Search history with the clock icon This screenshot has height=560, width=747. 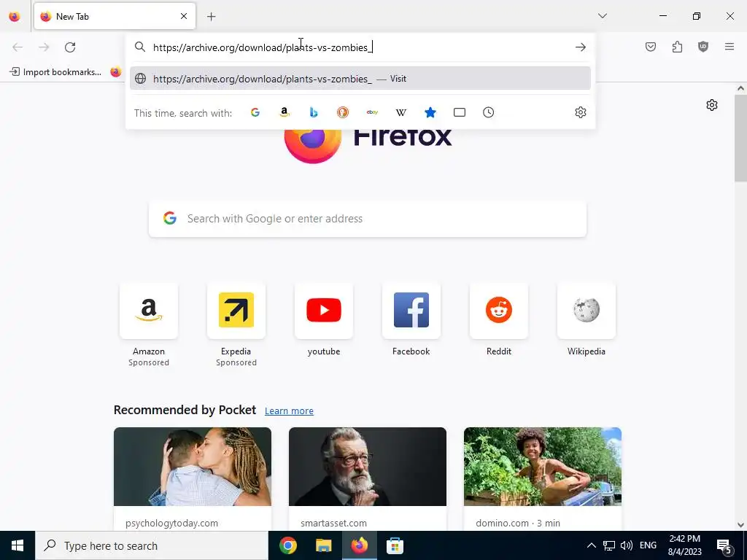[488, 112]
